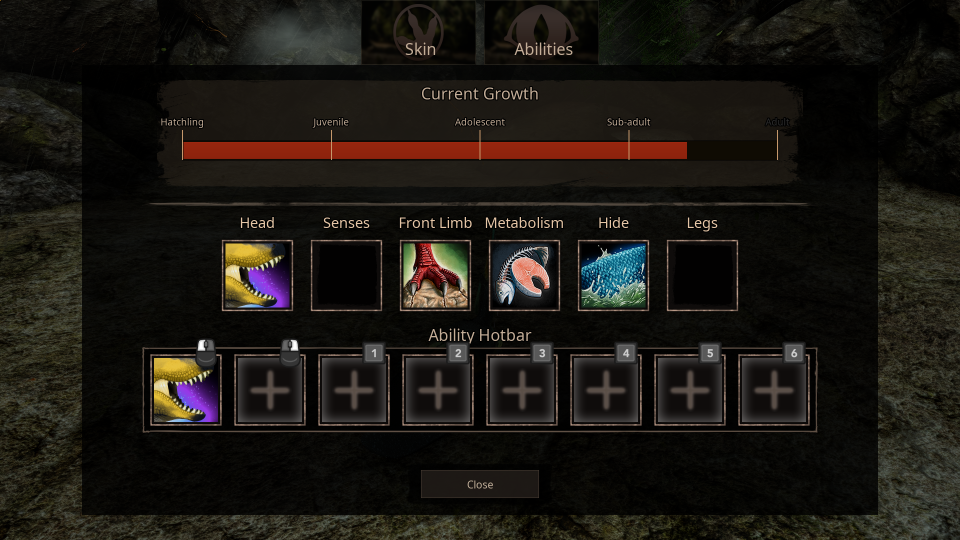
Task: Add ability to hotbar slot 2
Action: click(x=438, y=390)
